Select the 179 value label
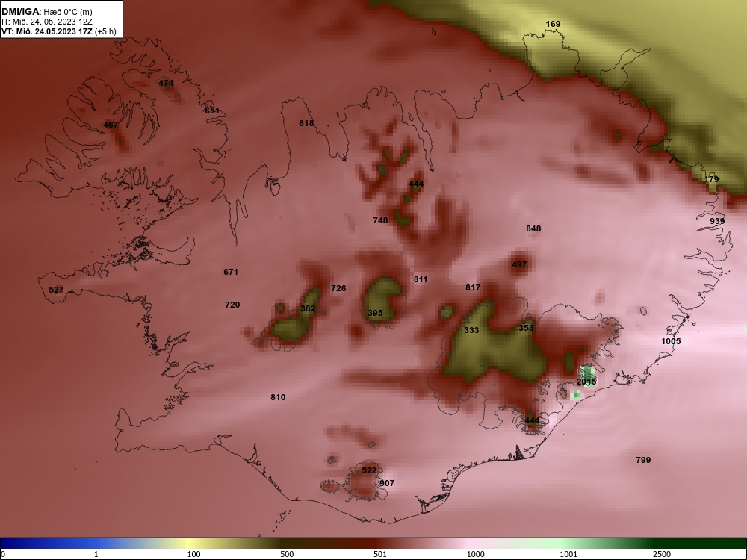Viewport: 747px width, 560px height. pos(711,179)
